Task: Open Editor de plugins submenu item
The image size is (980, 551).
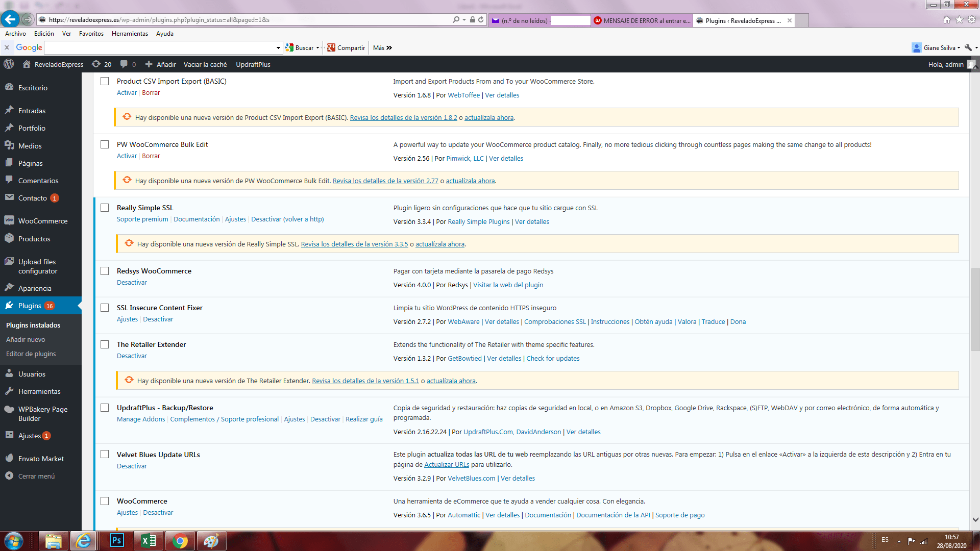Action: pyautogui.click(x=31, y=354)
